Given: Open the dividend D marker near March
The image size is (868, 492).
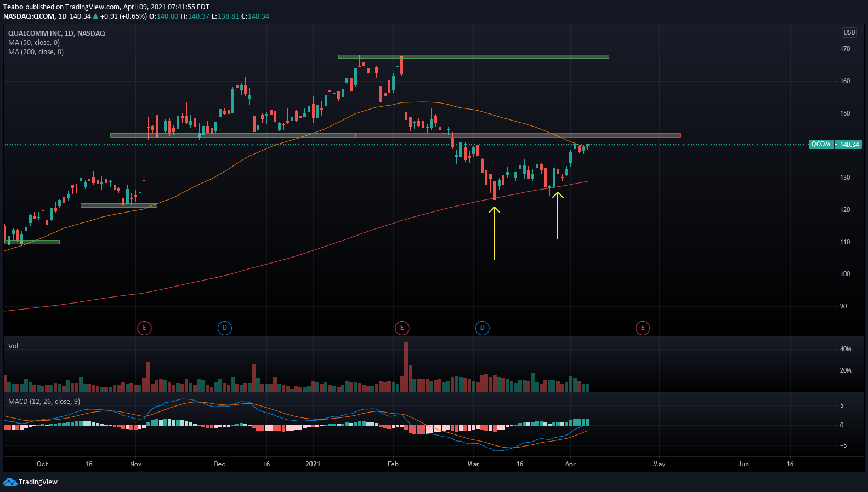Looking at the screenshot, I should [483, 328].
